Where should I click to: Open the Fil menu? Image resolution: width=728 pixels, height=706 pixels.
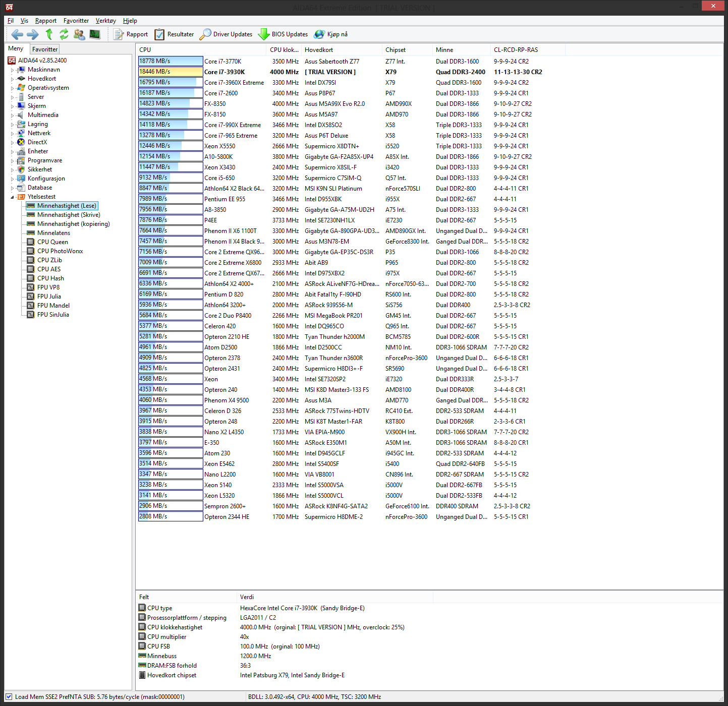tap(11, 21)
